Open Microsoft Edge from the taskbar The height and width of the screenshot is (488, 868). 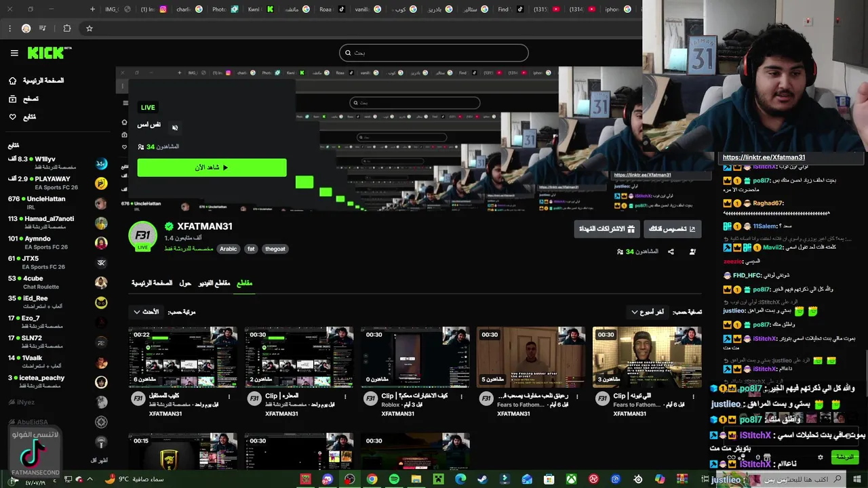coord(460,479)
